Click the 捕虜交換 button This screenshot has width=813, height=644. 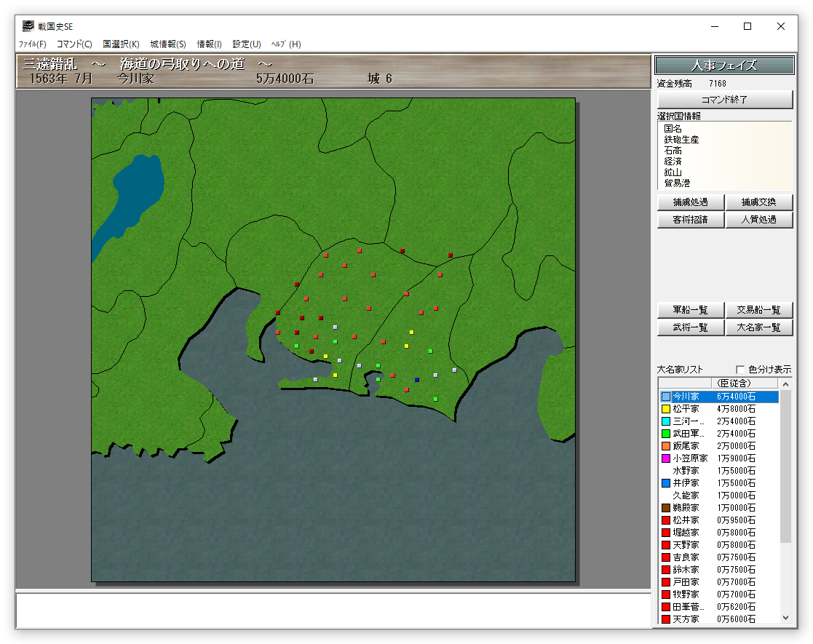758,202
